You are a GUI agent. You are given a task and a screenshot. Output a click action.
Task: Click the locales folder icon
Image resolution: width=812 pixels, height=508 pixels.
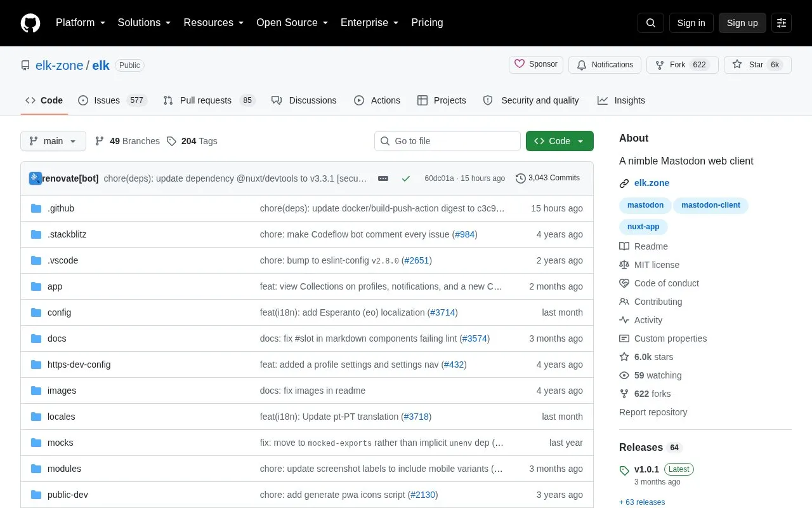click(36, 417)
